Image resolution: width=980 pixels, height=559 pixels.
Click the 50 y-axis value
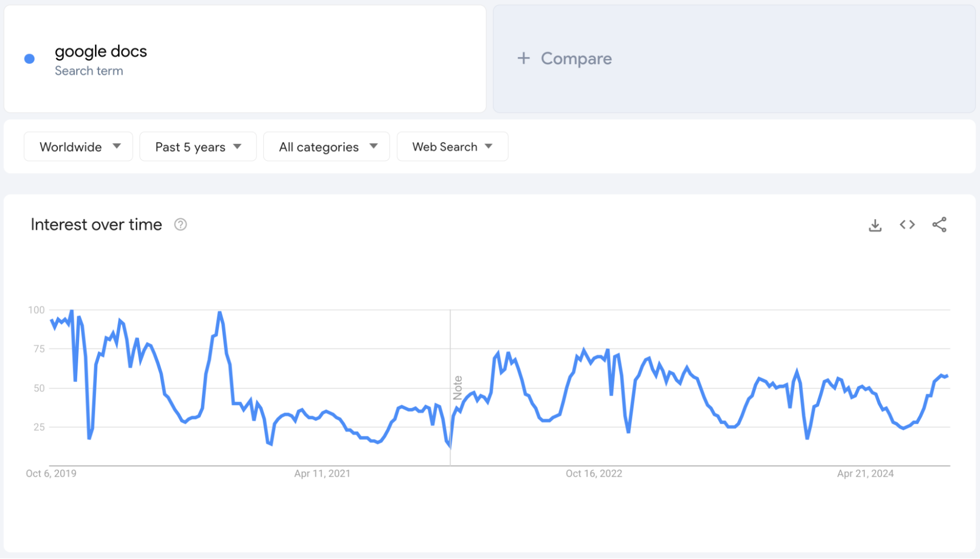[x=39, y=388]
